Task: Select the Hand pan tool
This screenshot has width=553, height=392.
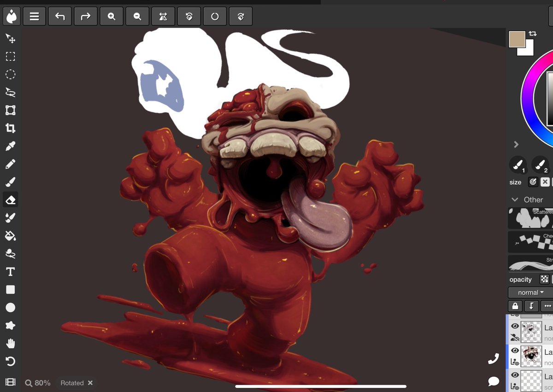Action: 10,344
